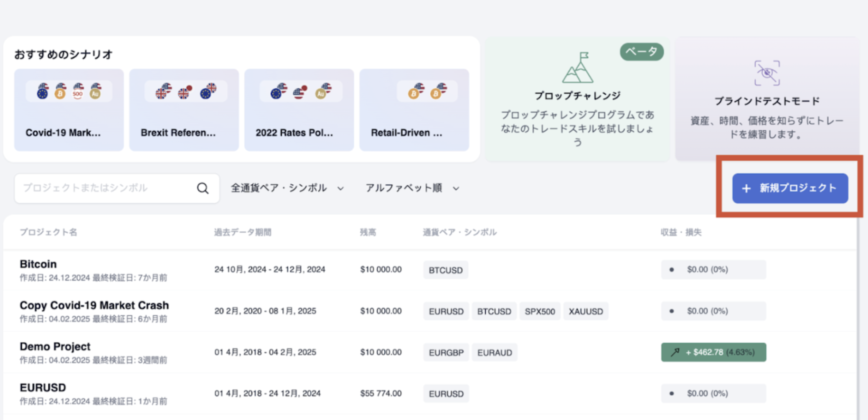868x420 pixels.
Task: Click the おすすめのシナリオ heading
Action: (63, 55)
